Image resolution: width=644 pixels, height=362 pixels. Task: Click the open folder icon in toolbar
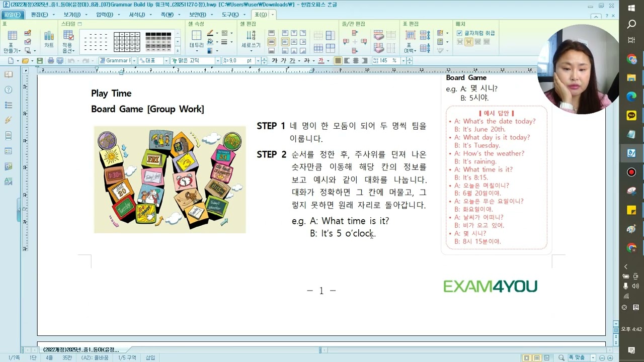click(25, 60)
